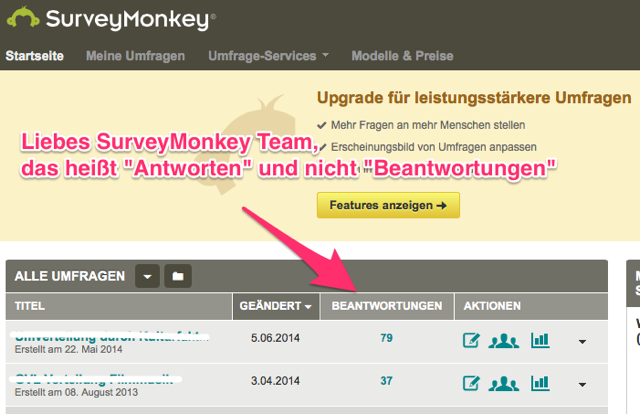This screenshot has width=640, height=414.
Task: Edit the survey with 37 responses
Action: (471, 383)
